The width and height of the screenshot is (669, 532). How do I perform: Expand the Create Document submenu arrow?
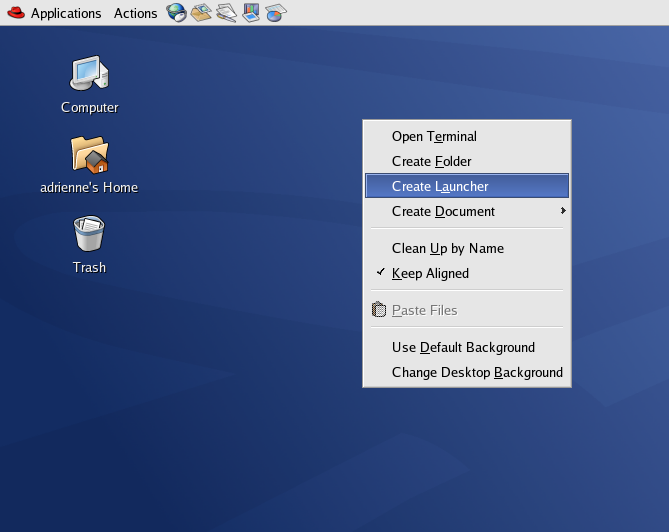coord(563,211)
